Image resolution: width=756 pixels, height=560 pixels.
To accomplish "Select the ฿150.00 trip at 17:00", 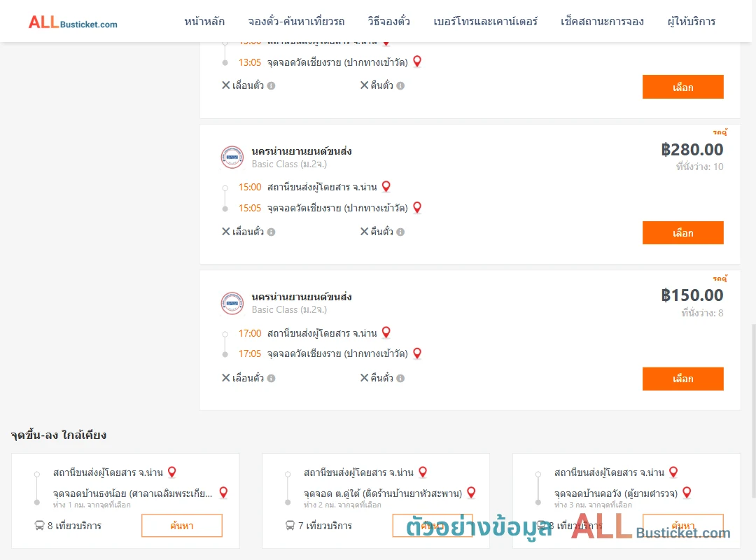I will click(682, 379).
